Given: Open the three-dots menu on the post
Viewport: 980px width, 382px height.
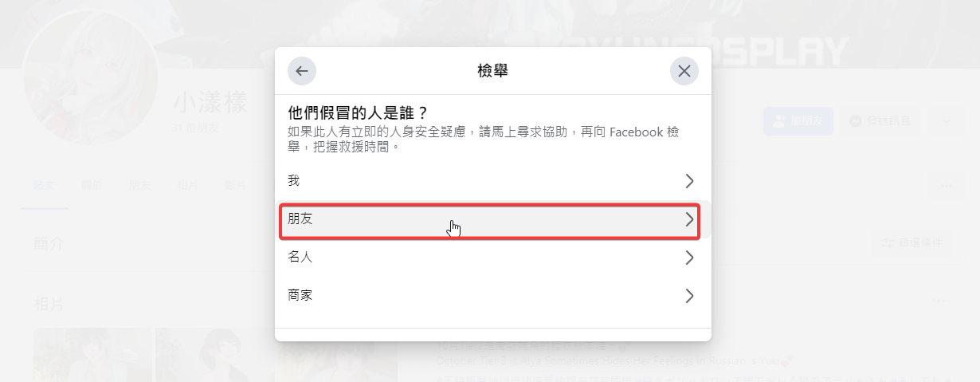Looking at the screenshot, I should [x=938, y=301].
